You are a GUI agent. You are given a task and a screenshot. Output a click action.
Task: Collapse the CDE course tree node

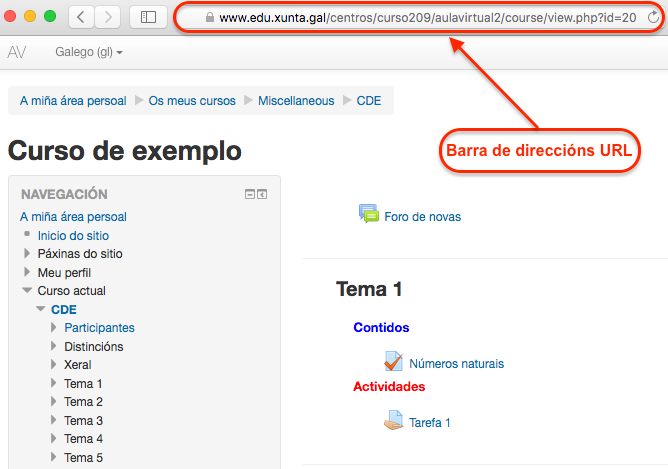pyautogui.click(x=40, y=308)
